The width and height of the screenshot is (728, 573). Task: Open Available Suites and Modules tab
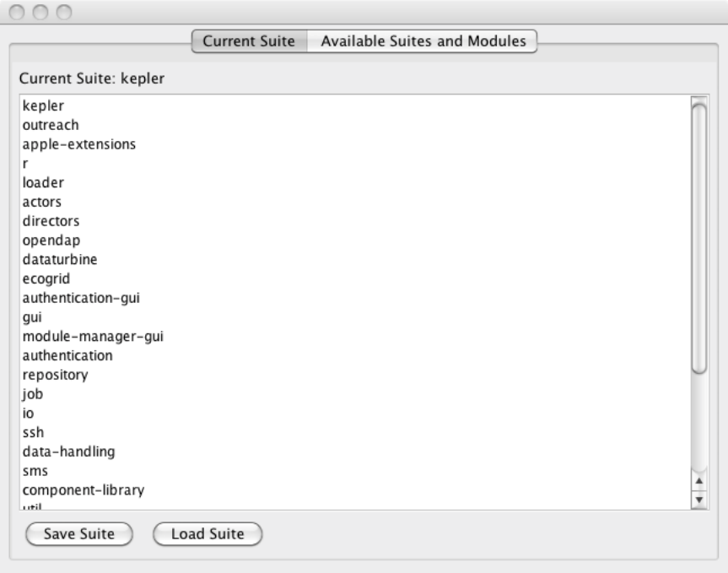(x=423, y=41)
